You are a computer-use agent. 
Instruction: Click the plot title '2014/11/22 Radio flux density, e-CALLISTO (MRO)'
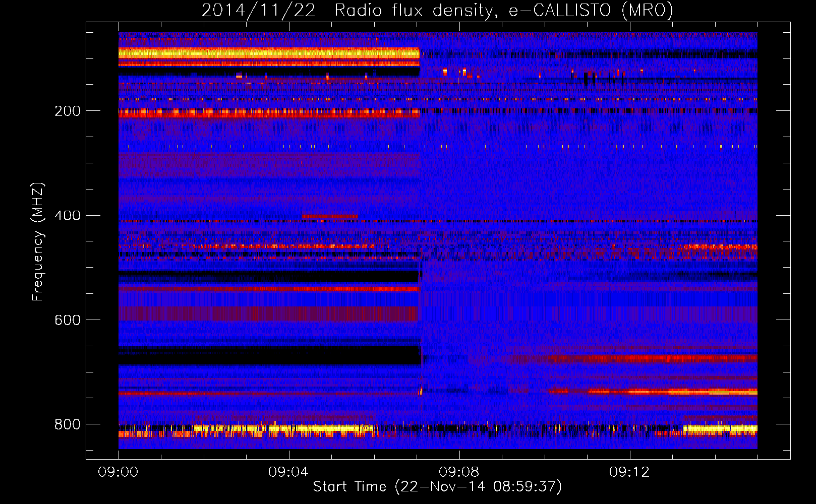click(x=437, y=10)
